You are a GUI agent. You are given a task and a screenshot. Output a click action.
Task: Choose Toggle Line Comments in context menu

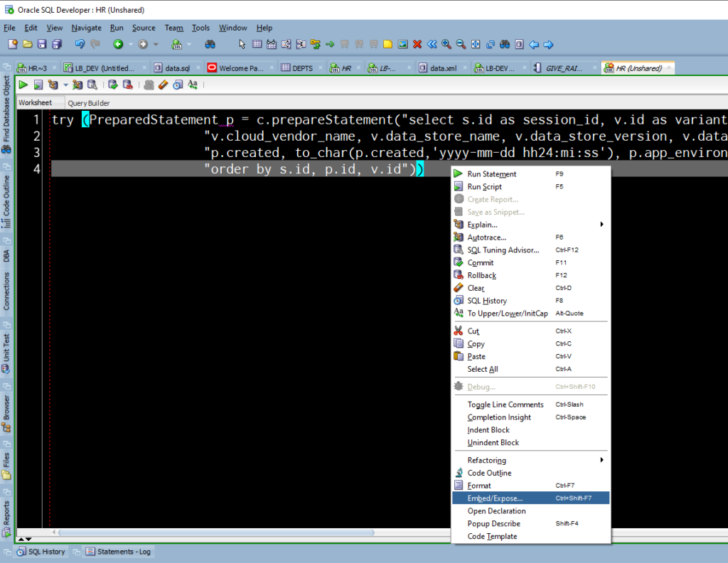click(505, 404)
